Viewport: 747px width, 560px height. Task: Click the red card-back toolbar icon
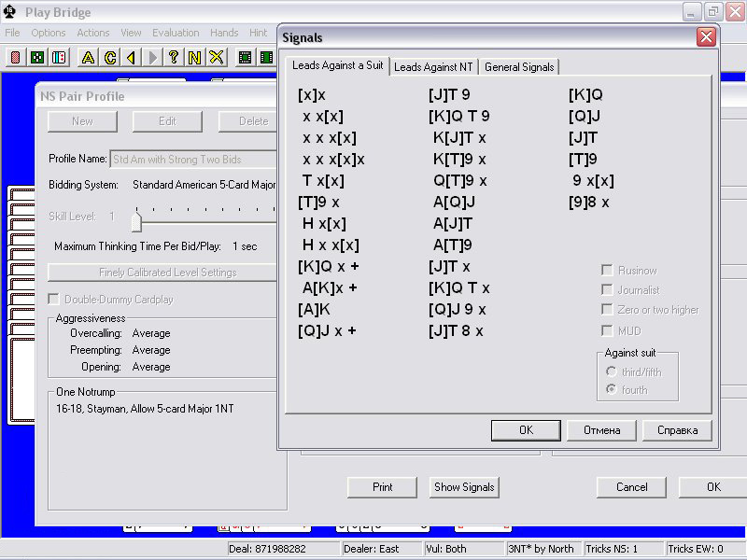click(x=16, y=58)
